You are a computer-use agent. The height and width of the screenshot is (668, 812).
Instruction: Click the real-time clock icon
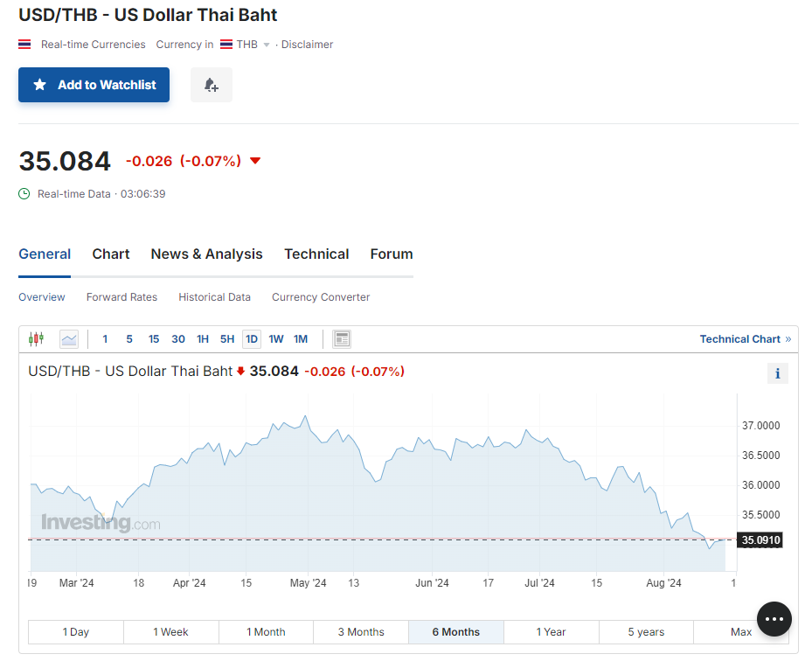24,194
